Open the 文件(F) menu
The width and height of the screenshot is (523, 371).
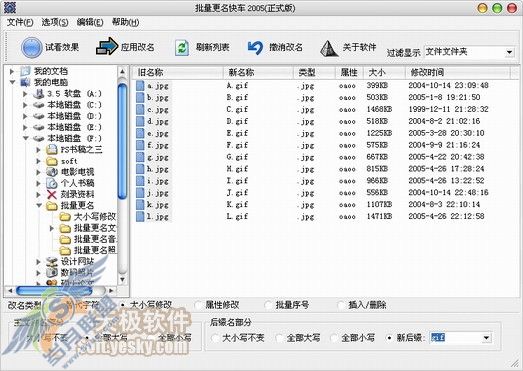coord(20,22)
